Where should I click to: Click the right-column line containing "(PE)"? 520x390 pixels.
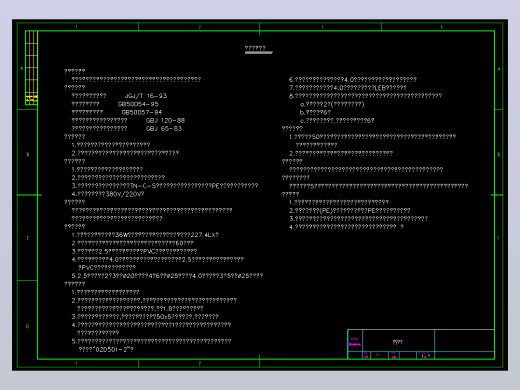click(x=349, y=210)
